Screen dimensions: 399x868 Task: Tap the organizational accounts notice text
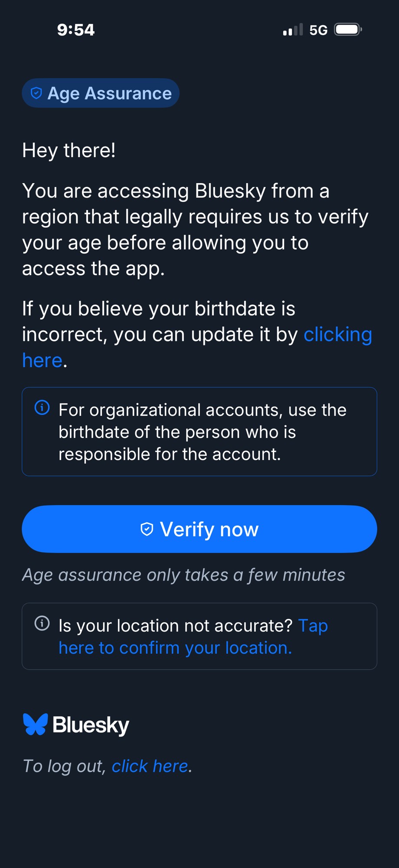point(202,432)
